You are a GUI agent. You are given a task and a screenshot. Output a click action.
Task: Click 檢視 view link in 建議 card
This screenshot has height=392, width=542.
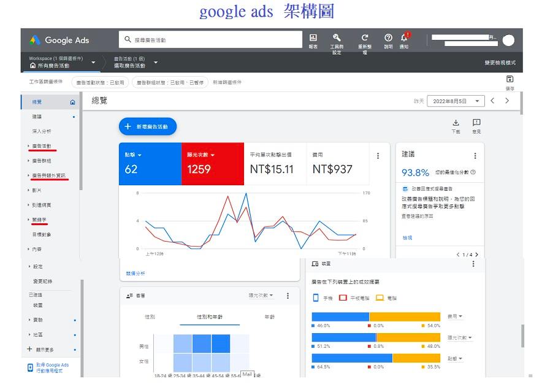click(407, 237)
